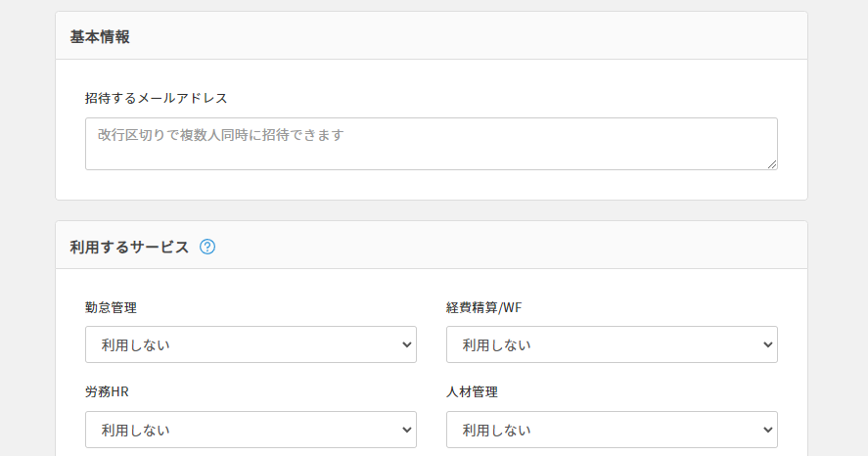
Task: Open the 経費精算/WF dropdown
Action: click(612, 344)
